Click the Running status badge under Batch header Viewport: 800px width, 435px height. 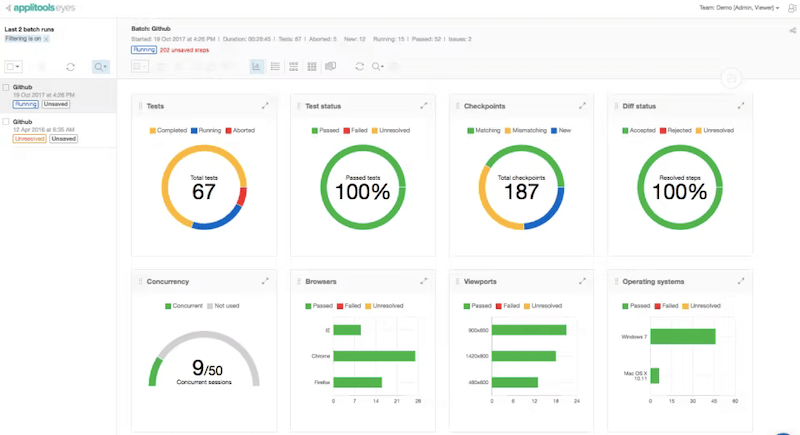[x=144, y=50]
